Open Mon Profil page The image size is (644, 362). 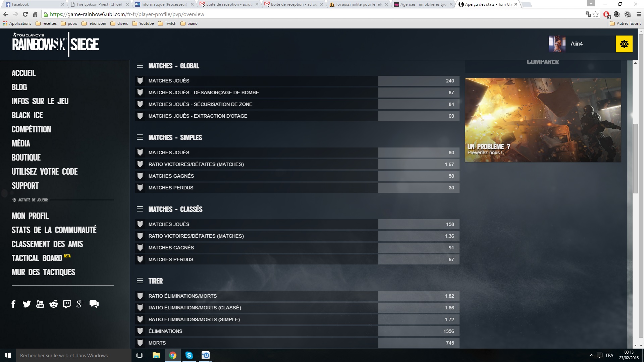point(30,216)
